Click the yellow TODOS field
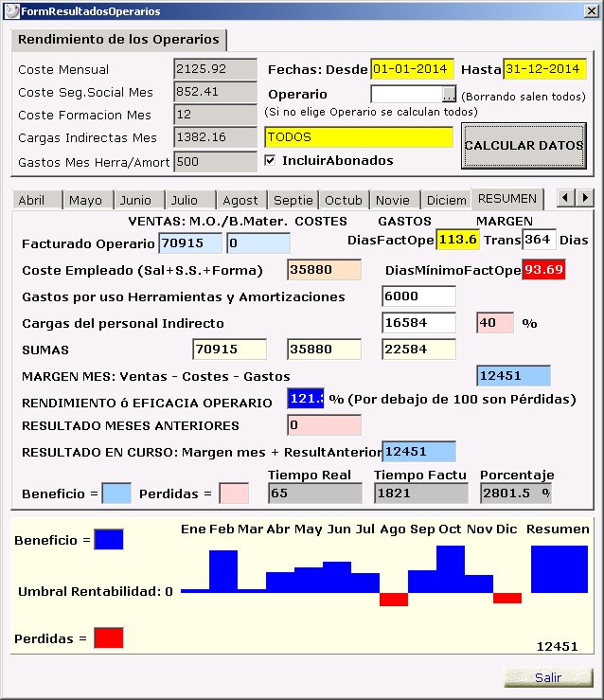Viewport: 604px width, 700px height. (x=359, y=137)
